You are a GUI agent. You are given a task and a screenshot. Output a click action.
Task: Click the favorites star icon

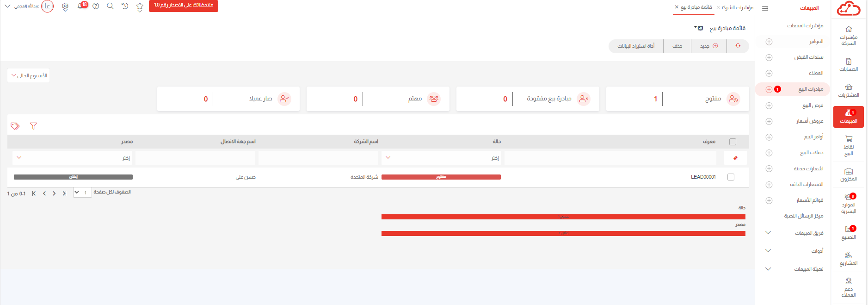point(140,6)
